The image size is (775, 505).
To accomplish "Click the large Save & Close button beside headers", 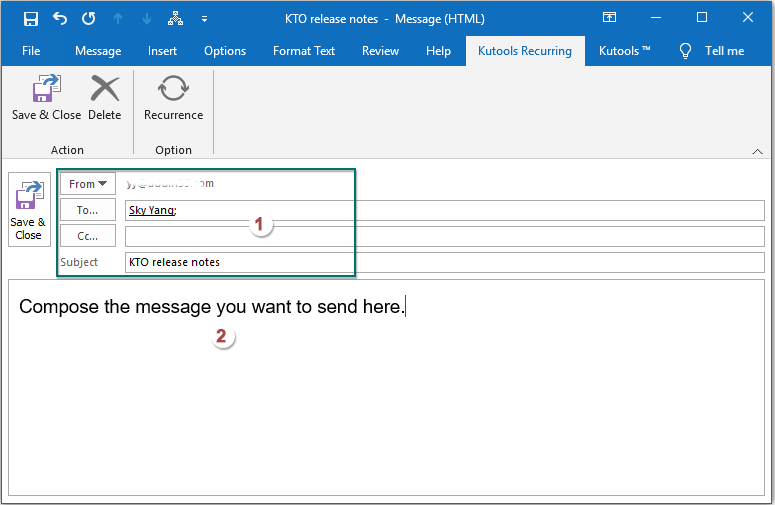I will click(x=29, y=210).
